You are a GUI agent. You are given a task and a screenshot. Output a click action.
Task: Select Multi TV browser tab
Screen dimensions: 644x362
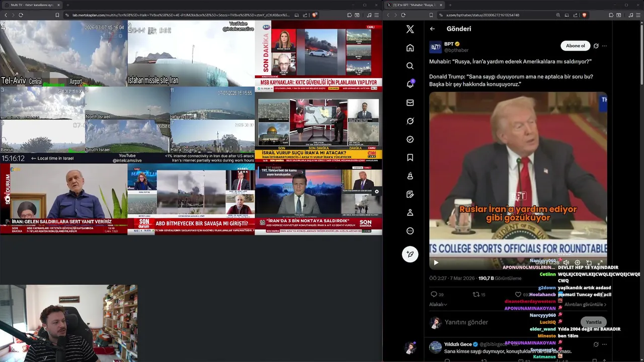click(x=31, y=5)
